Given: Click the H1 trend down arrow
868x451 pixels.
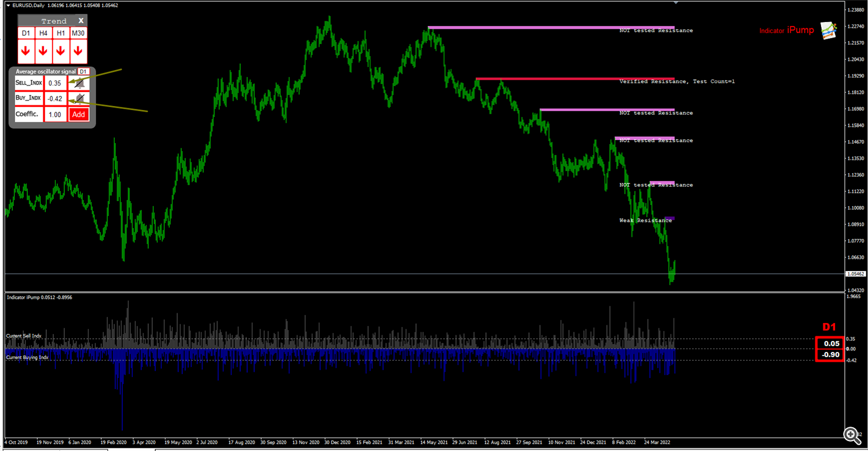Looking at the screenshot, I should click(61, 52).
